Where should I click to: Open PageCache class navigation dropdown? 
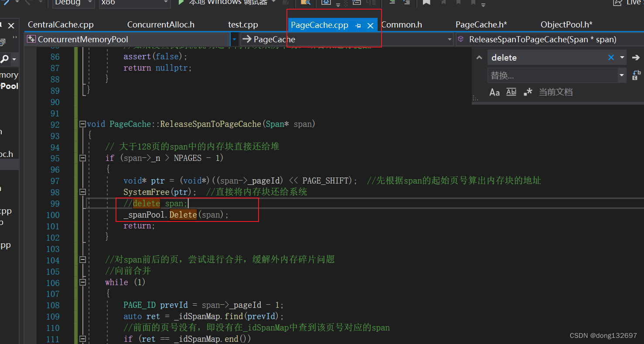pos(450,39)
